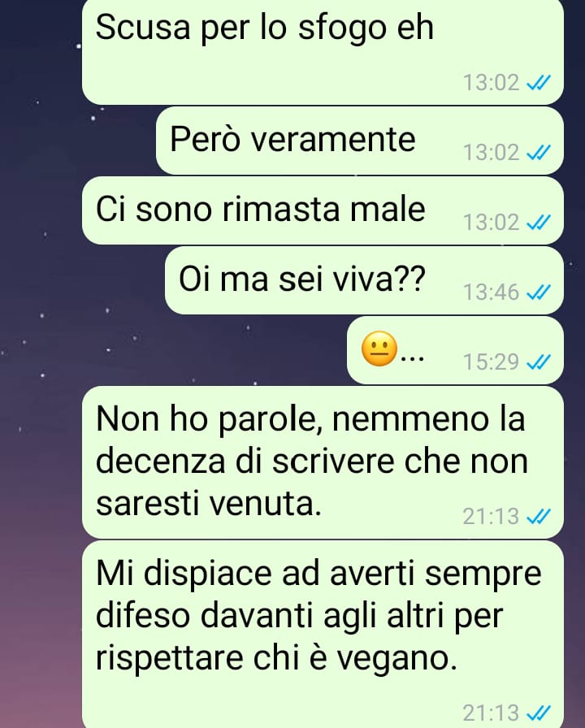The image size is (585, 728).
Task: Click blue double-check on "Però veramente"
Action: 539,152
